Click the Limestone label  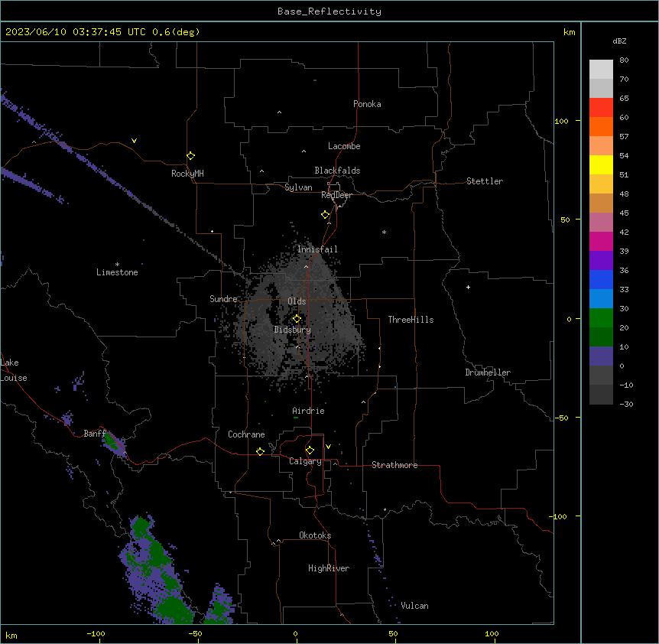click(x=117, y=272)
